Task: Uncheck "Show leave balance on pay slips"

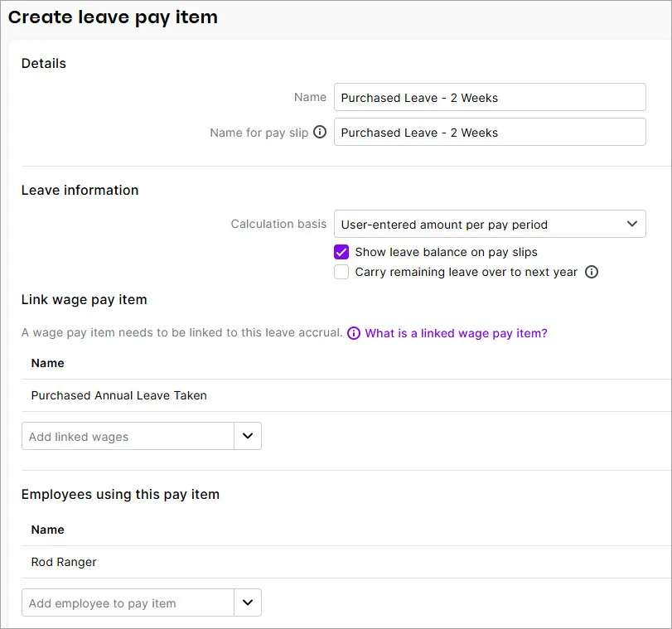Action: [341, 252]
